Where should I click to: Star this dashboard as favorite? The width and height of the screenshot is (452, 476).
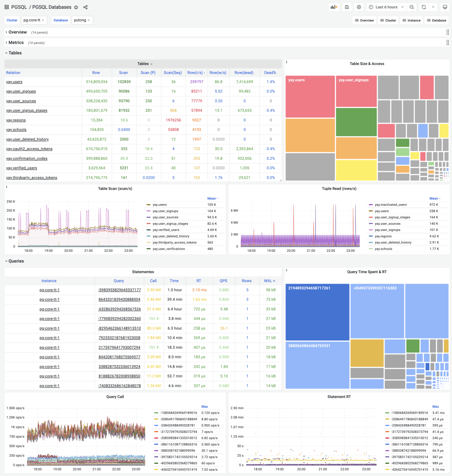[x=76, y=7]
